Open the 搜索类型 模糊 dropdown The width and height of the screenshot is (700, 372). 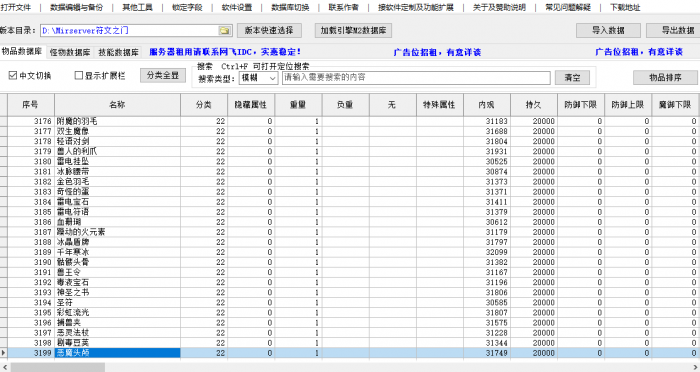258,78
